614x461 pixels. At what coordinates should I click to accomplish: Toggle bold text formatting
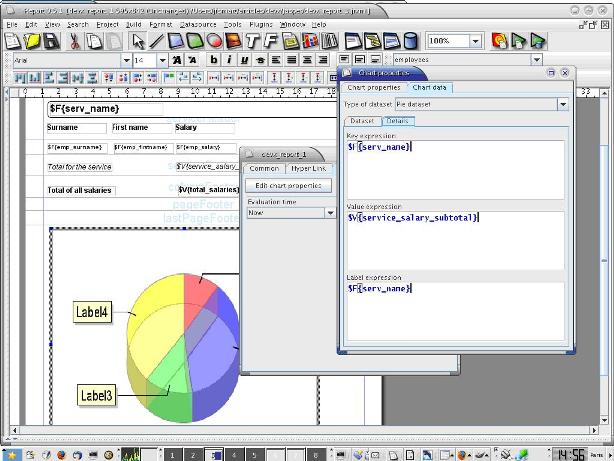[x=213, y=60]
